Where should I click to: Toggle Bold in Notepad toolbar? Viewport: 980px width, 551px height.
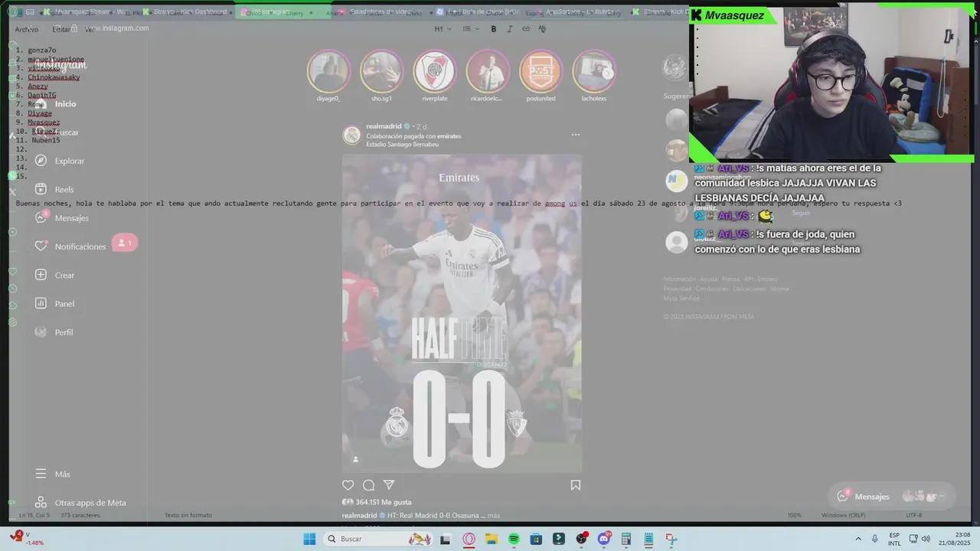[x=493, y=29]
